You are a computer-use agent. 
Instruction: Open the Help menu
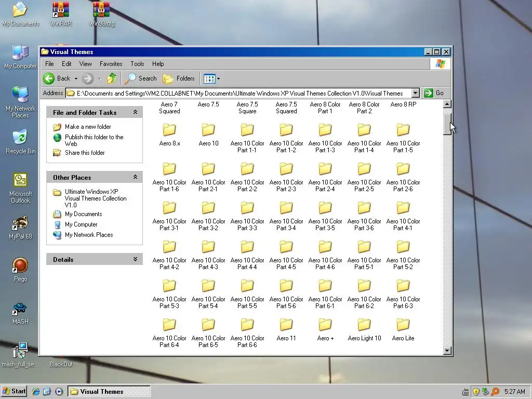(158, 64)
